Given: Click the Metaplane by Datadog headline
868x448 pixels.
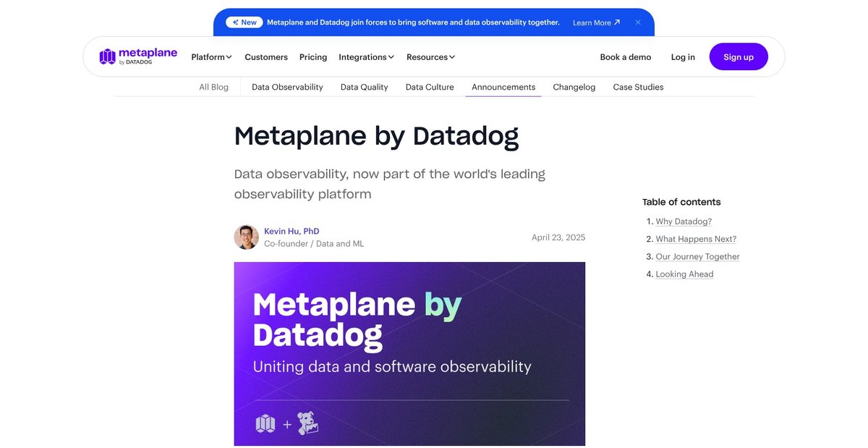Looking at the screenshot, I should 376,136.
